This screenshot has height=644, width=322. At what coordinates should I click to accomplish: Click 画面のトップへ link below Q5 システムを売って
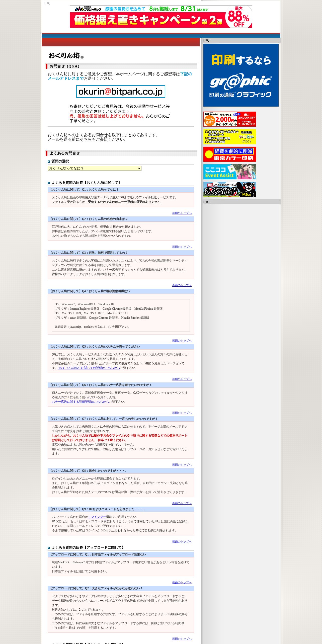click(182, 379)
